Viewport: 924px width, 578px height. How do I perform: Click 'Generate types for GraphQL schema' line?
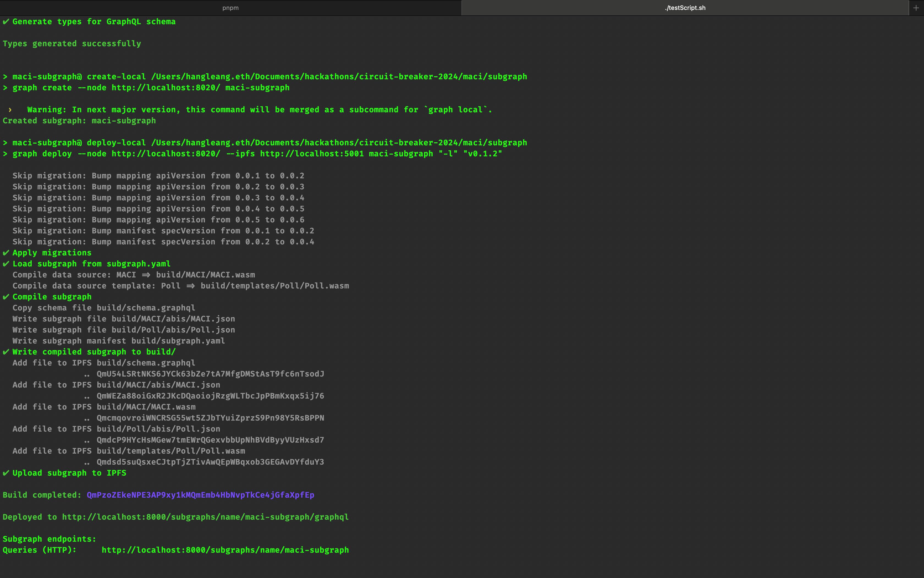(89, 21)
